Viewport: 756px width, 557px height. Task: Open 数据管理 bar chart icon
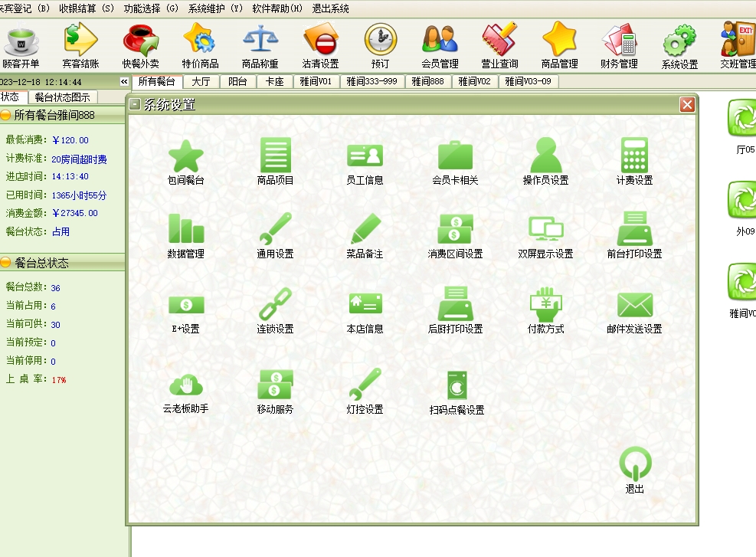coord(186,230)
